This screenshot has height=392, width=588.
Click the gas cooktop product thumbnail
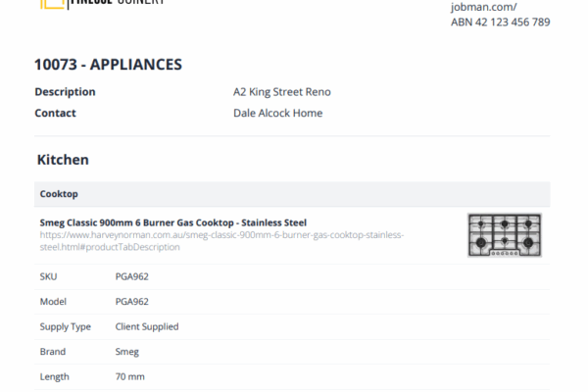pos(504,235)
